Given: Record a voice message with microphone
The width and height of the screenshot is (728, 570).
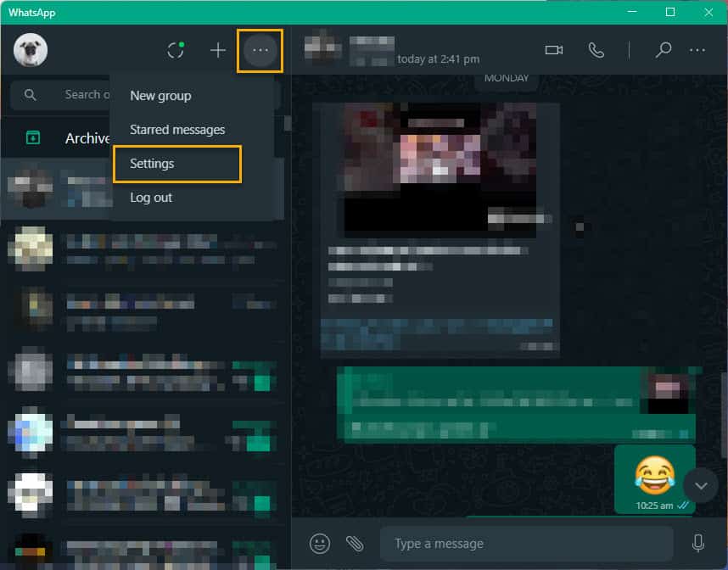Looking at the screenshot, I should (697, 543).
